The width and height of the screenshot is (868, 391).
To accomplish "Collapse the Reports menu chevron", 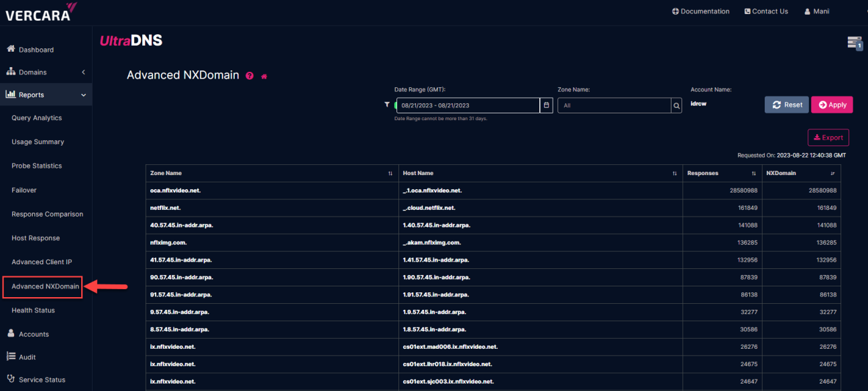I will coord(83,95).
